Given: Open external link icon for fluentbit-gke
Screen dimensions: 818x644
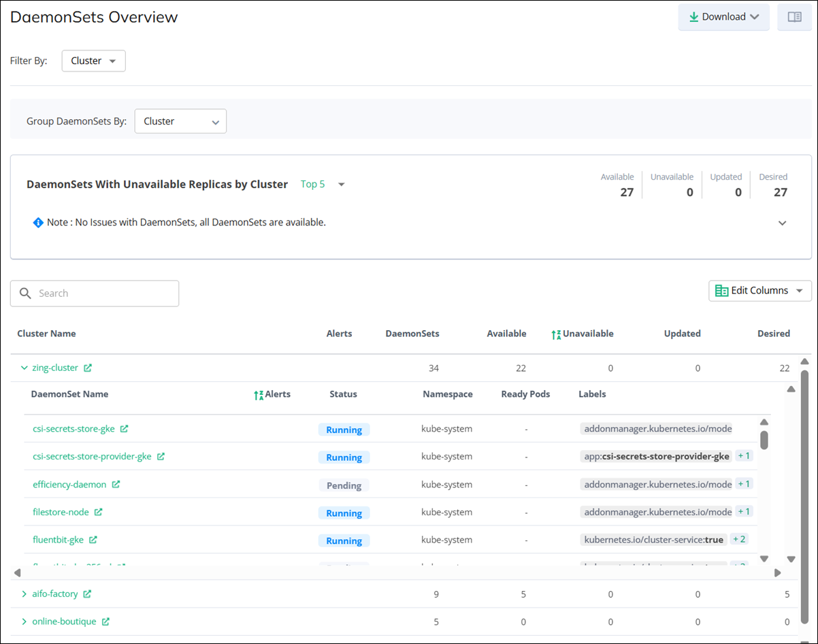Looking at the screenshot, I should coord(93,540).
